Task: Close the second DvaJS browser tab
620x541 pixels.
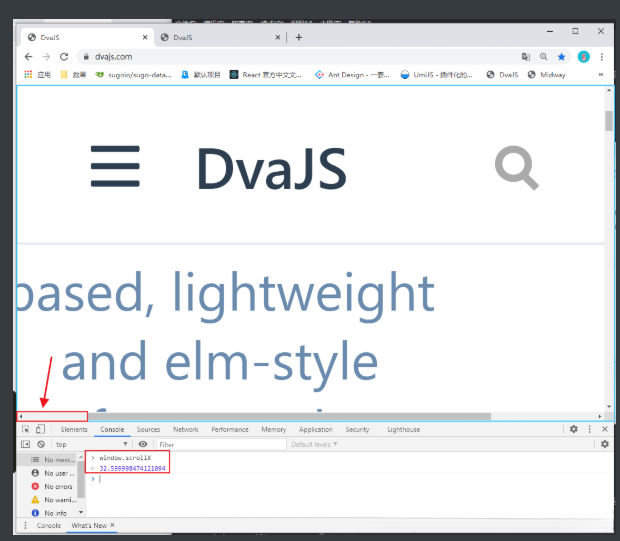Action: pos(278,37)
